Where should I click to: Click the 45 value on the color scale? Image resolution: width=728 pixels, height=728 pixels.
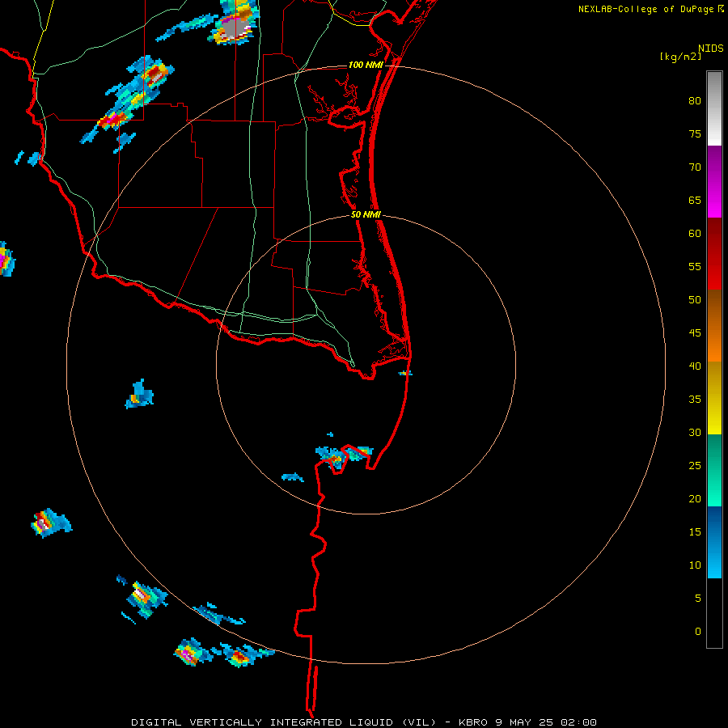point(695,333)
